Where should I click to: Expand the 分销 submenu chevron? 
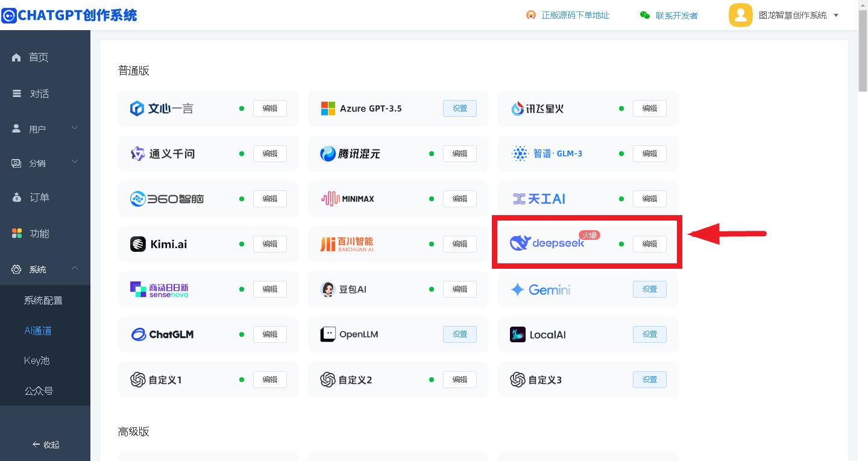click(75, 162)
